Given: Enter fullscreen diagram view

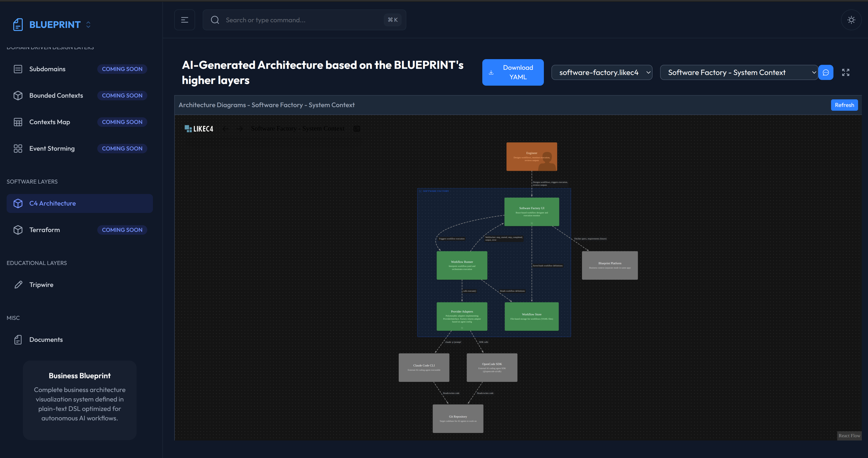Looking at the screenshot, I should pos(846,72).
